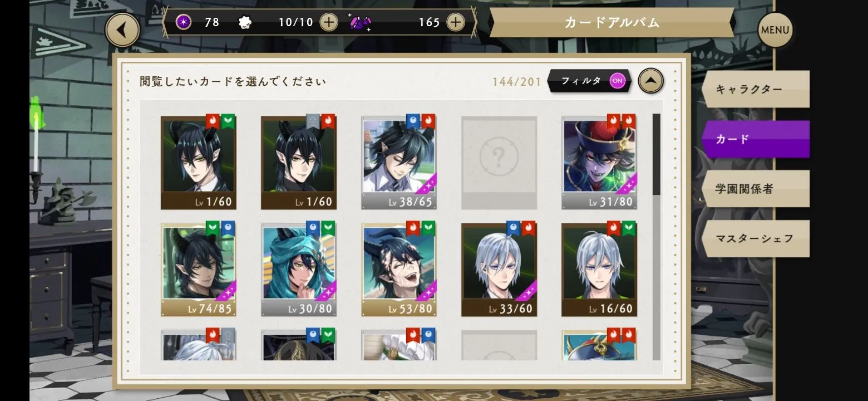Select the Lv 31/80 hat character card
868x401 pixels.
[599, 163]
